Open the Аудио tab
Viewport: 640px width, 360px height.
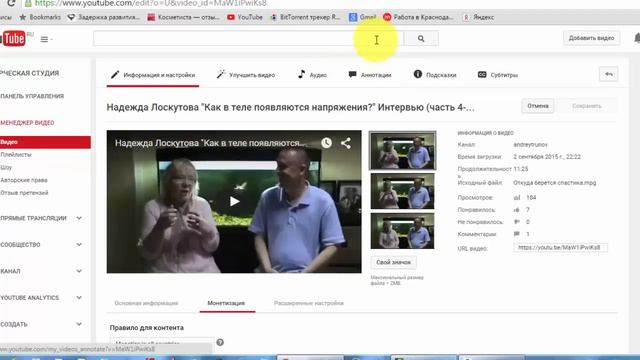[312, 75]
